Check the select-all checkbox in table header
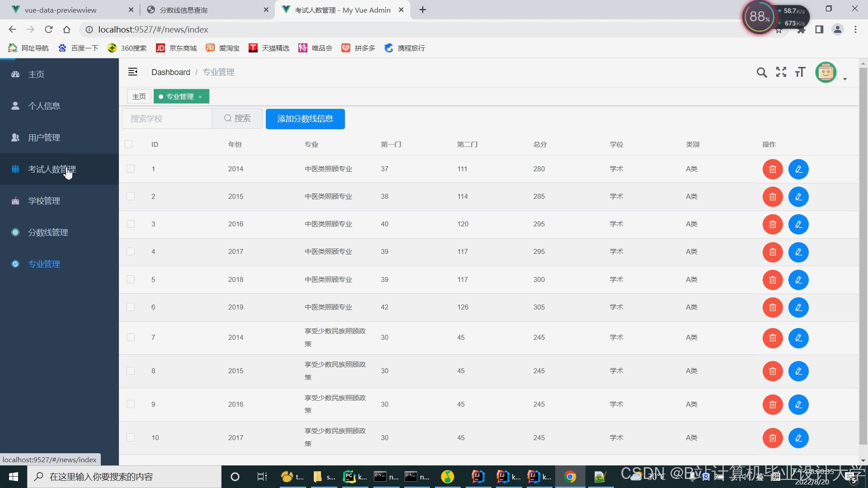 pos(128,144)
